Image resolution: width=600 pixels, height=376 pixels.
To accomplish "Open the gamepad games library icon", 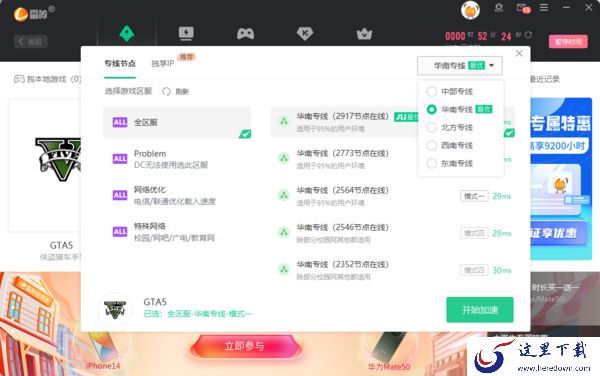I will click(x=245, y=34).
